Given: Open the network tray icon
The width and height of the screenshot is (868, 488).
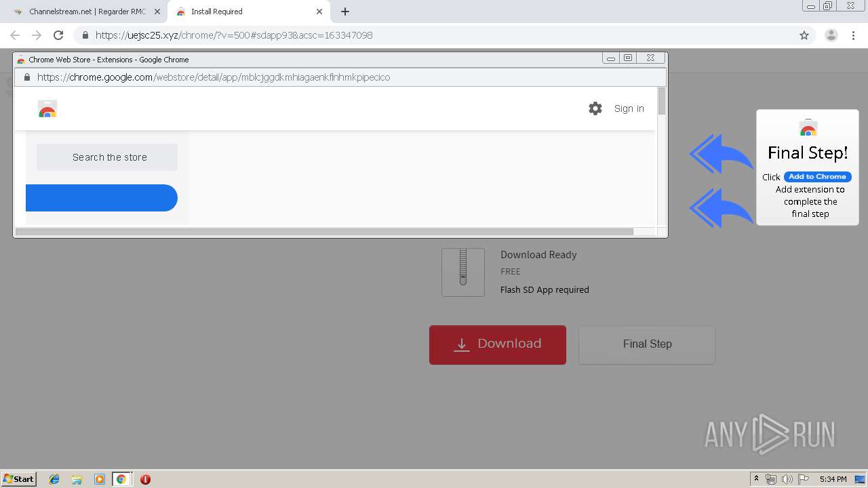Looking at the screenshot, I should pyautogui.click(x=771, y=479).
